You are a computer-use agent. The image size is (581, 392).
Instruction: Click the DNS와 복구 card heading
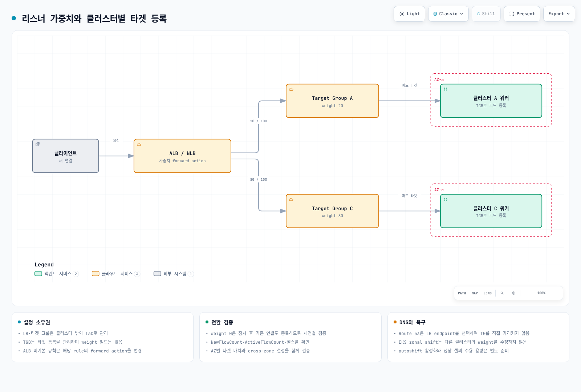412,322
